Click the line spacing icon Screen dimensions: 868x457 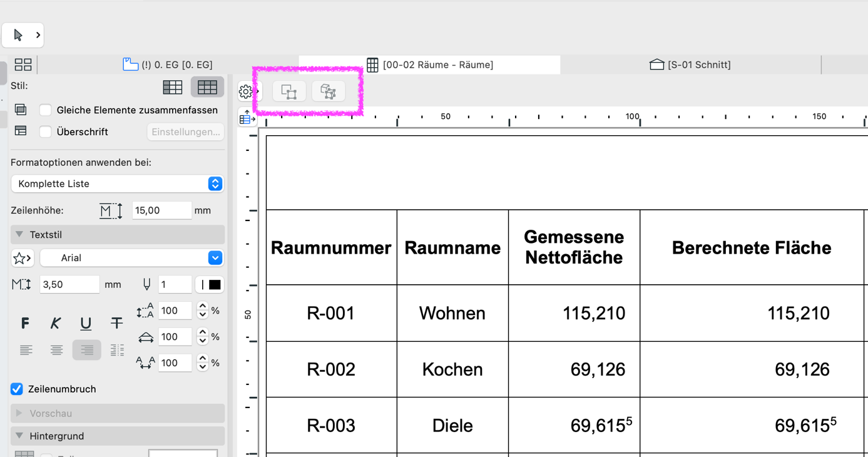coord(145,311)
